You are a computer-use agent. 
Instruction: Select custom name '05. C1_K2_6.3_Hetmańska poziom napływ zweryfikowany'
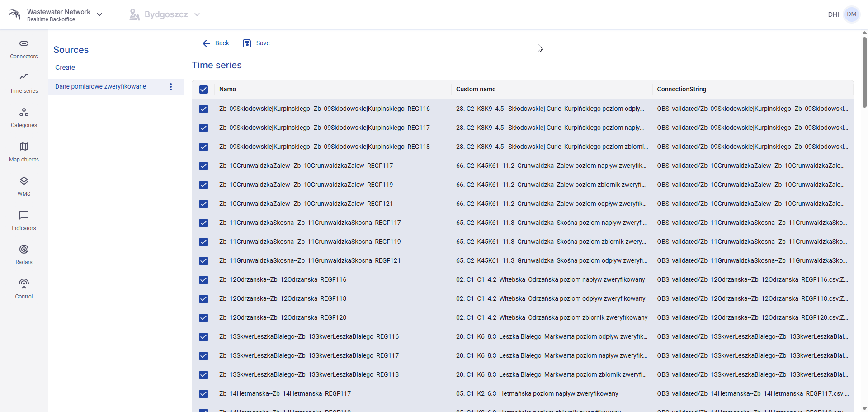pyautogui.click(x=537, y=393)
